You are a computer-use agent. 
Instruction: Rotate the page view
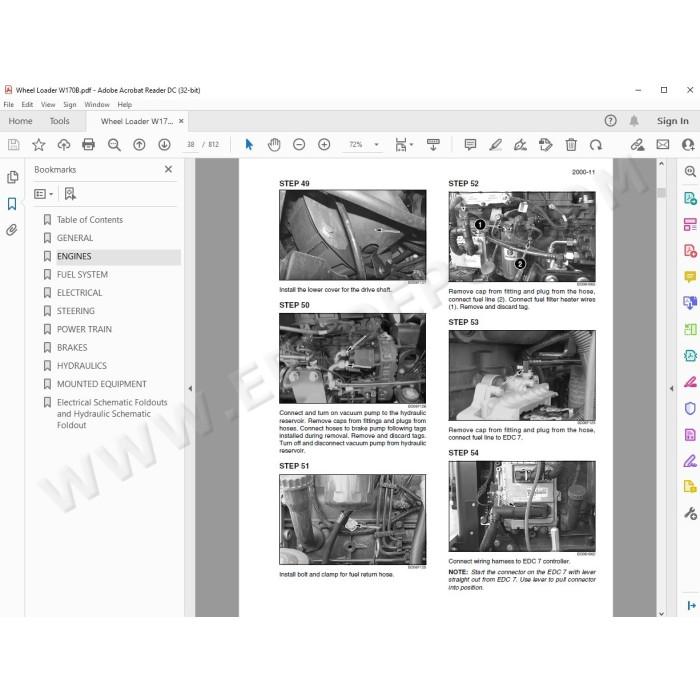click(596, 145)
